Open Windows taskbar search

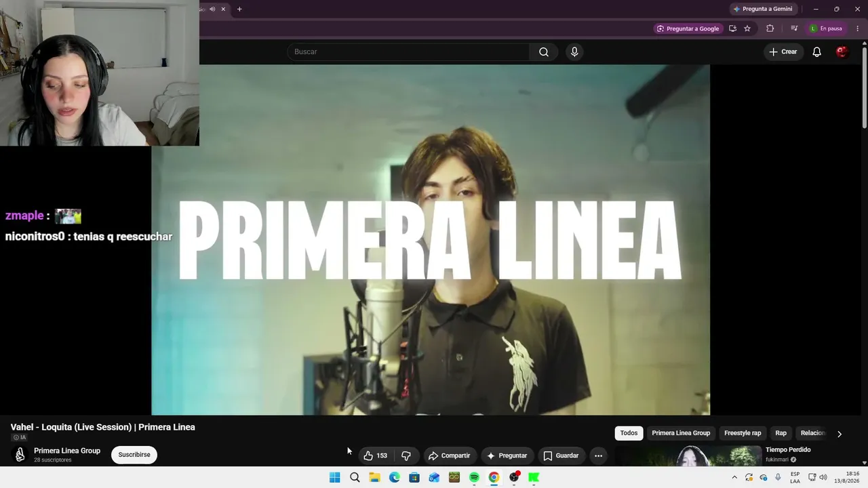pyautogui.click(x=355, y=477)
